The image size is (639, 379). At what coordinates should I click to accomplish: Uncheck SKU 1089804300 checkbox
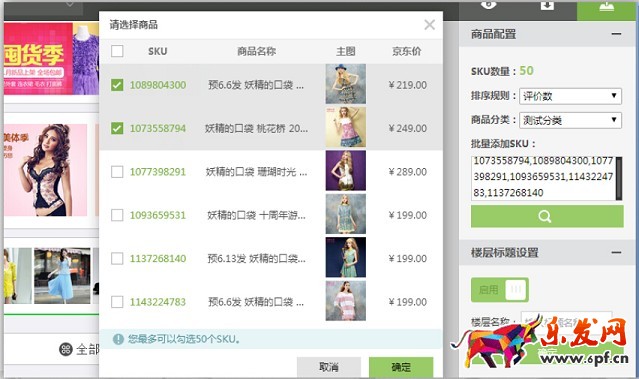tap(117, 85)
